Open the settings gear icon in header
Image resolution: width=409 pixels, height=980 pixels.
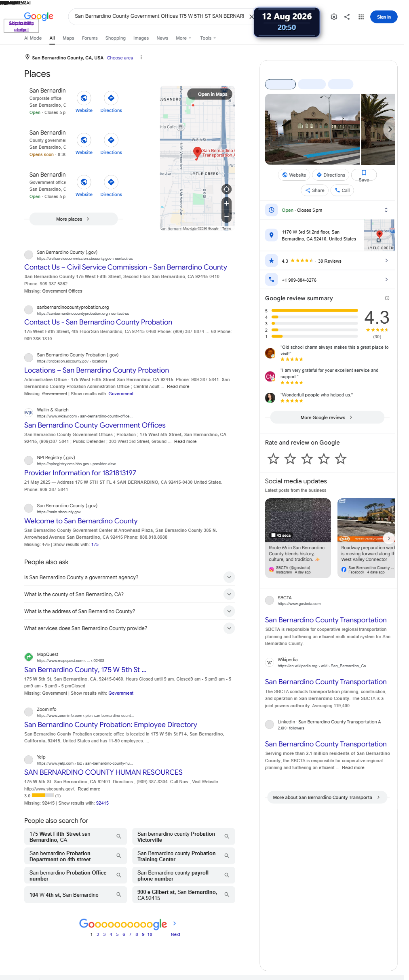[x=334, y=17]
